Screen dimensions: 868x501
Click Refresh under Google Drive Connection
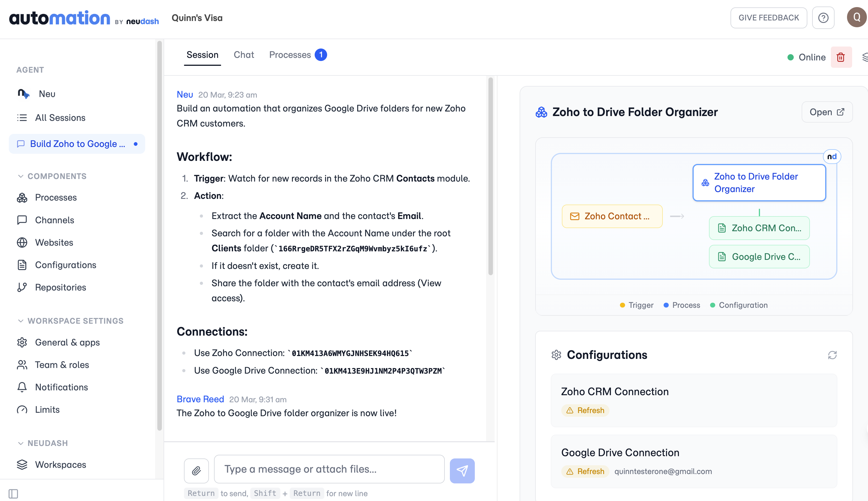585,471
